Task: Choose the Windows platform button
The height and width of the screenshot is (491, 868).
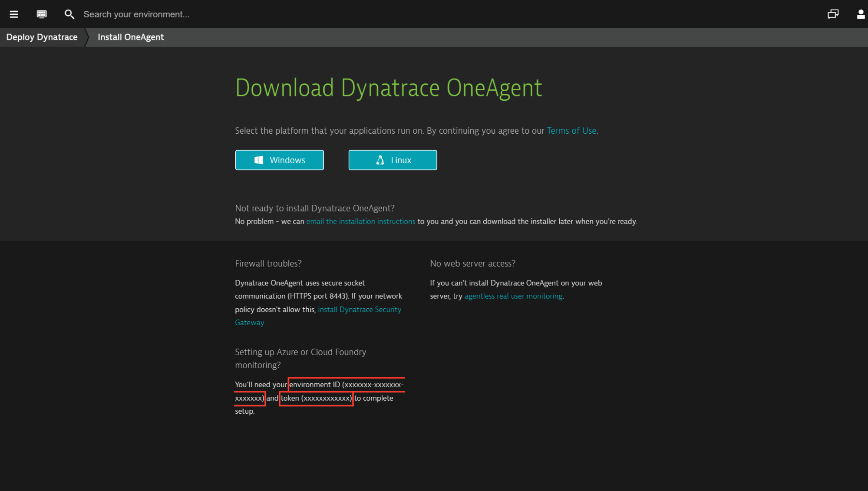Action: [279, 160]
